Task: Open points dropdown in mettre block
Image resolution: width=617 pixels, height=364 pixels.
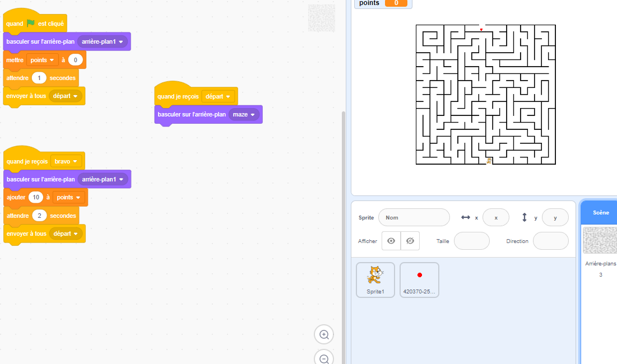Action: coord(42,60)
